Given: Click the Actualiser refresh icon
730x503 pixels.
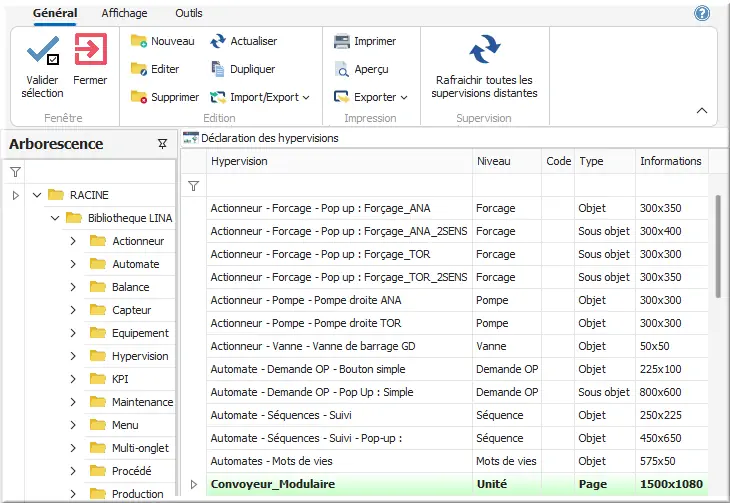Looking at the screenshot, I should [x=217, y=41].
